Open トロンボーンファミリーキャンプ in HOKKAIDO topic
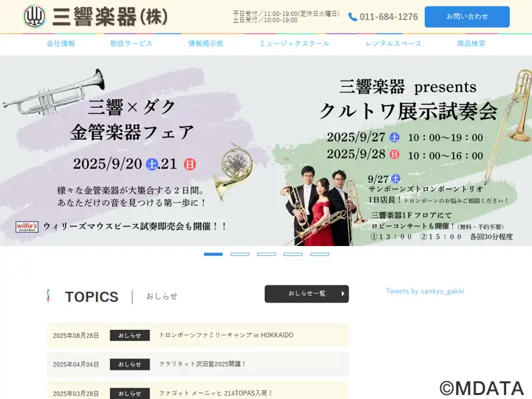This screenshot has height=399, width=532. click(x=226, y=335)
